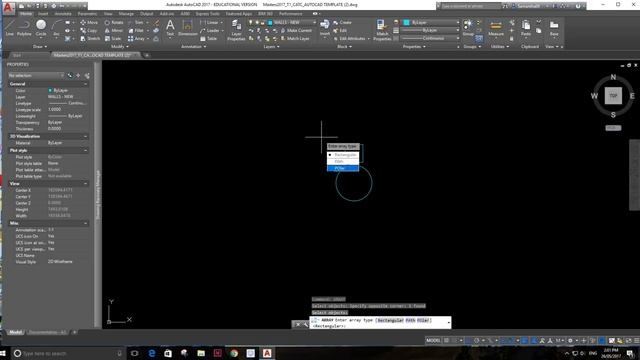
Task: Expand the Layers panel dropdown
Action: (271, 47)
